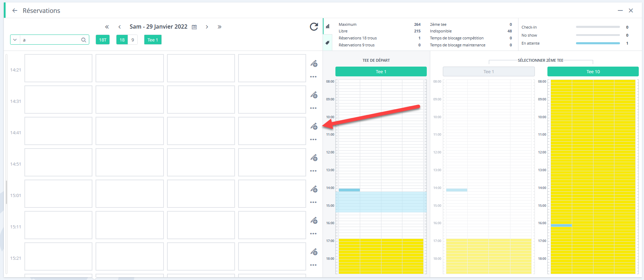Open the three-dots menu for 15:01

(313, 202)
